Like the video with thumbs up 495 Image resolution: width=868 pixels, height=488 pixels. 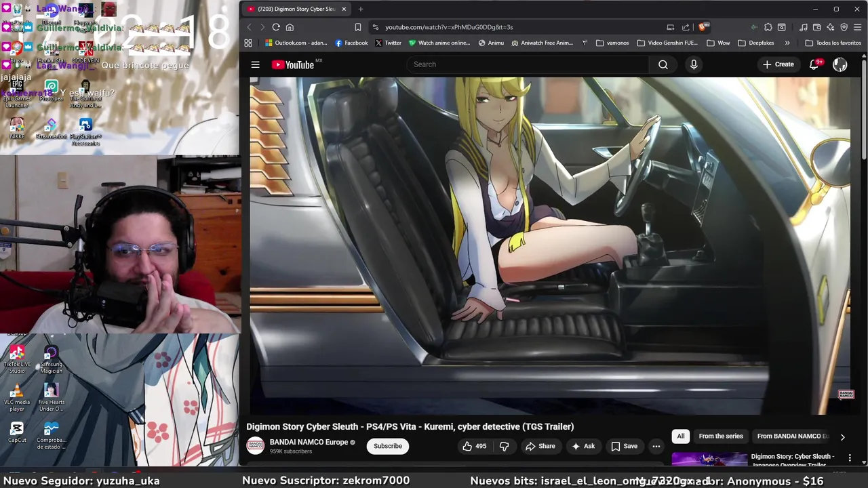[x=474, y=446]
